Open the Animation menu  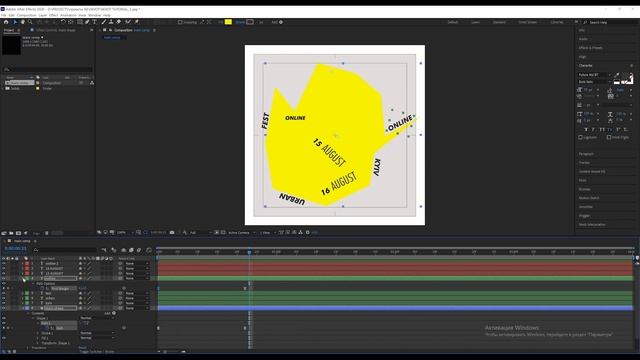click(68, 15)
